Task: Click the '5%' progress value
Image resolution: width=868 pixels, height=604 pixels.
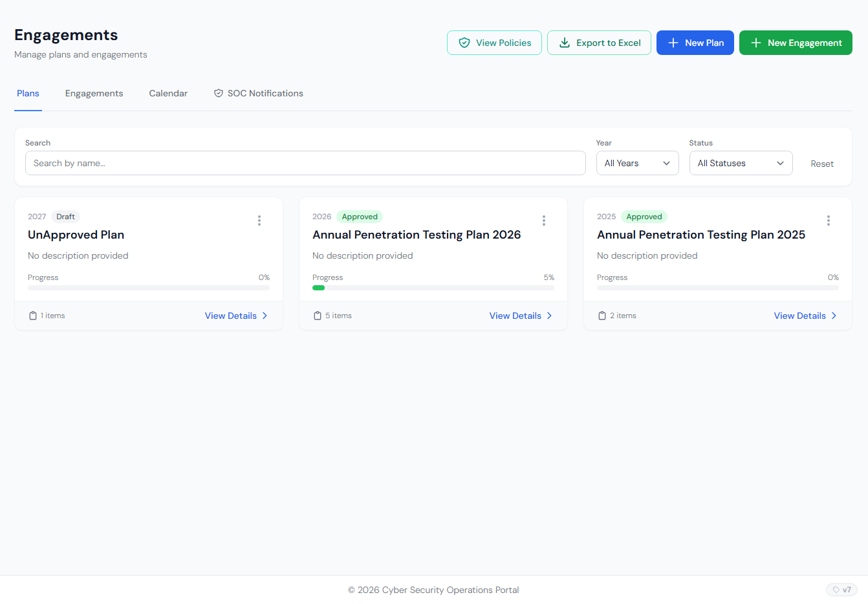Action: pyautogui.click(x=549, y=277)
